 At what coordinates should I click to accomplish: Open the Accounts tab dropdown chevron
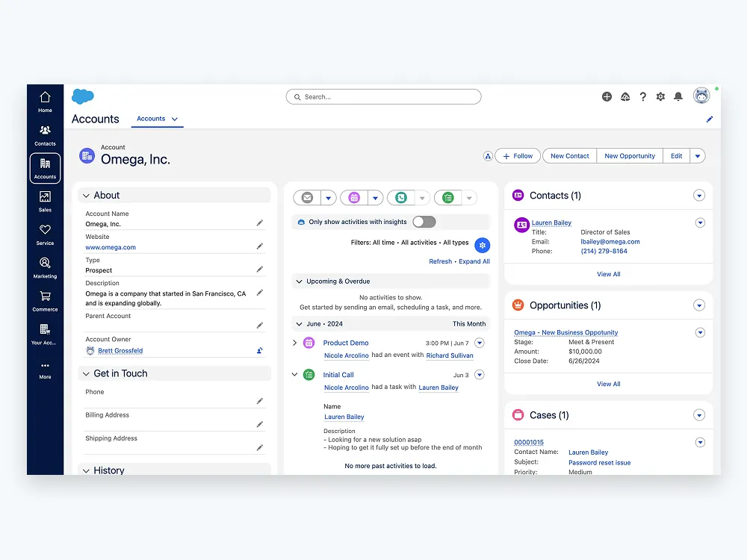click(x=174, y=119)
